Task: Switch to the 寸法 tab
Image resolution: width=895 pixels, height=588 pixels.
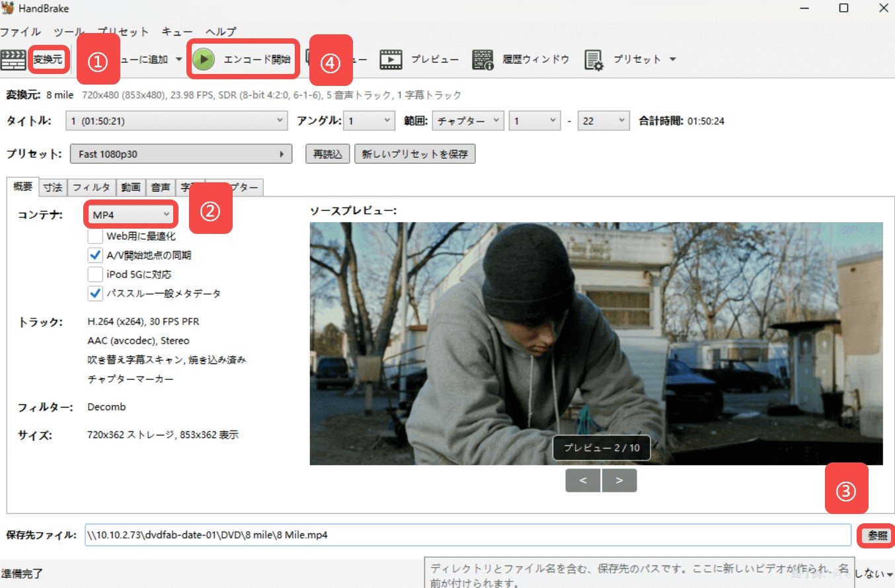Action: [x=53, y=188]
